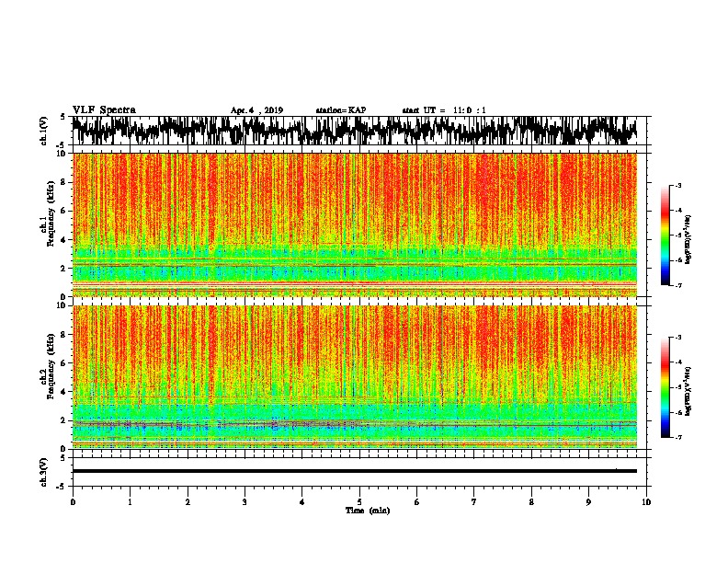Click the "ch.3(V)" axis label
728x563 pixels.
(x=44, y=473)
